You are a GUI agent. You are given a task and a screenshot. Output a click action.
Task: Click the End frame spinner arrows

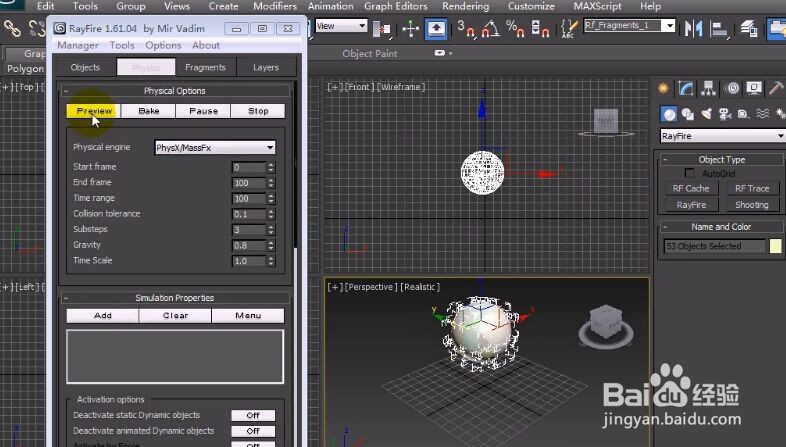point(271,183)
